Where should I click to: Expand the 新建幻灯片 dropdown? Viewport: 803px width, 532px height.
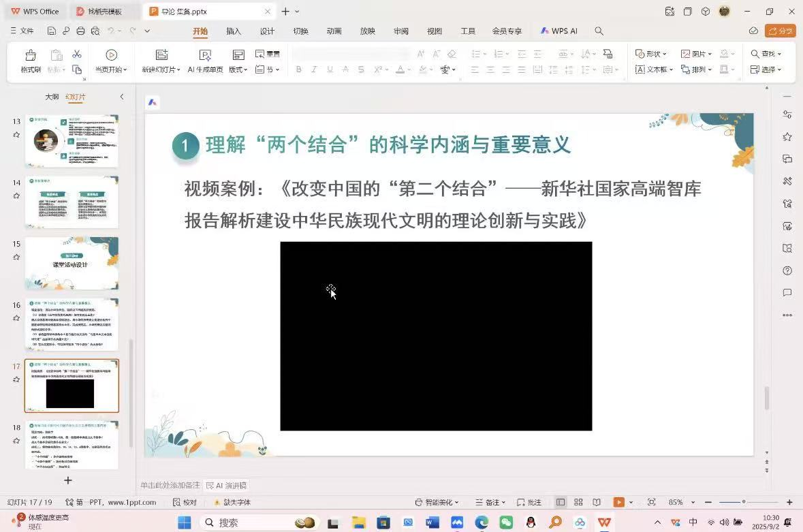[161, 69]
